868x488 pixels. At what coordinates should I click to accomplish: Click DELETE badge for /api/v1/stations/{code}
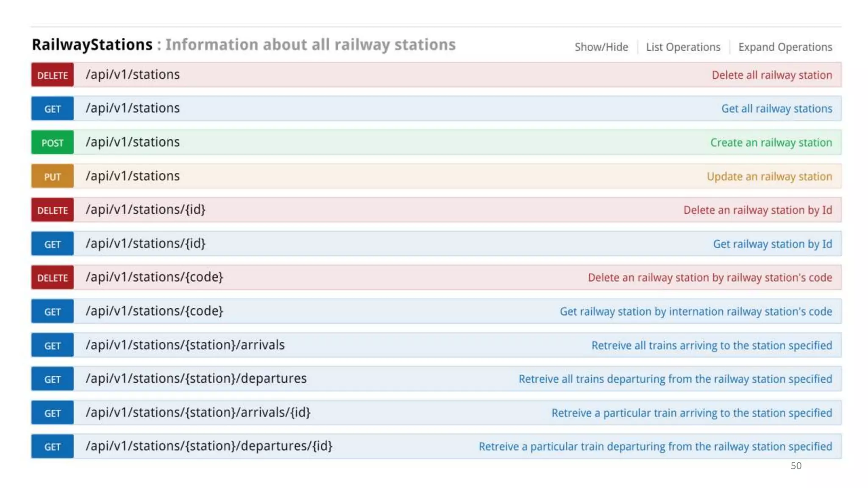click(52, 278)
